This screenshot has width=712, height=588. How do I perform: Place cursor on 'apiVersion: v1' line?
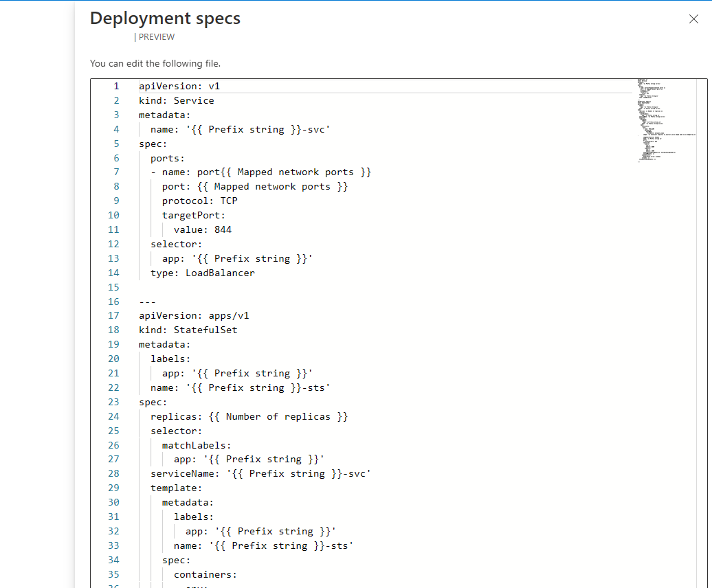point(179,86)
